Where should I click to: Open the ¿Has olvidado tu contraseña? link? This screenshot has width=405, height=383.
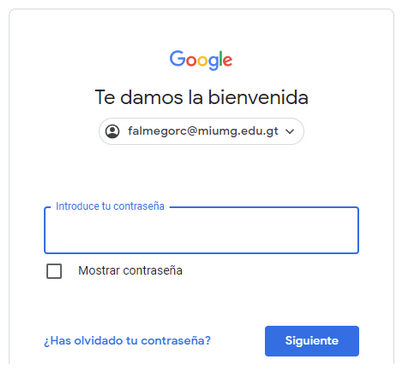tap(127, 341)
